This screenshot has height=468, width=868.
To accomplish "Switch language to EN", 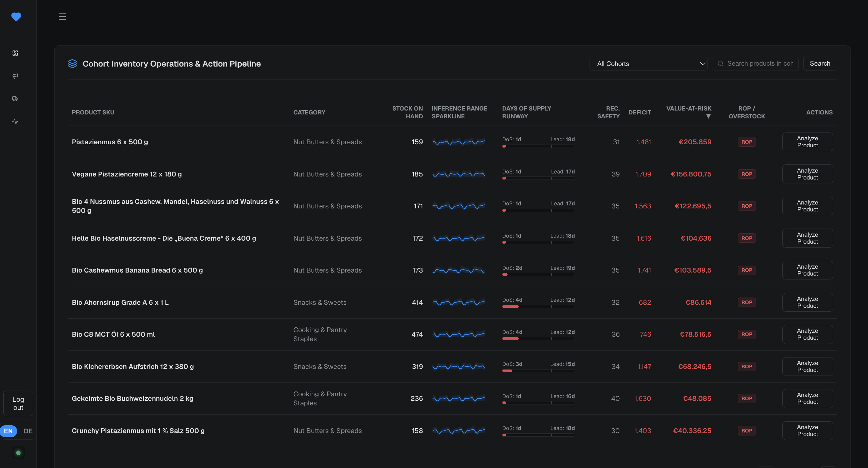I will (x=8, y=431).
